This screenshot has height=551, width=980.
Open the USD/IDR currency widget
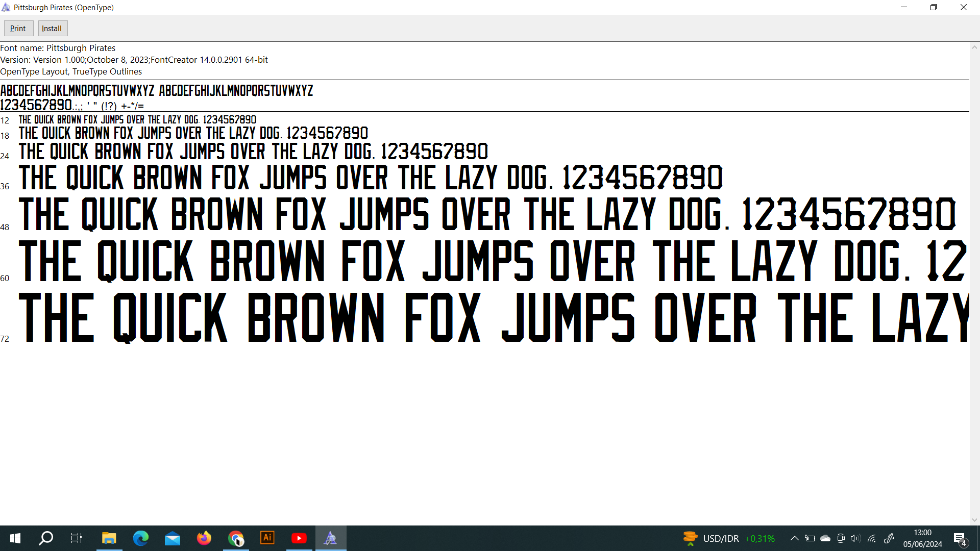tap(729, 538)
